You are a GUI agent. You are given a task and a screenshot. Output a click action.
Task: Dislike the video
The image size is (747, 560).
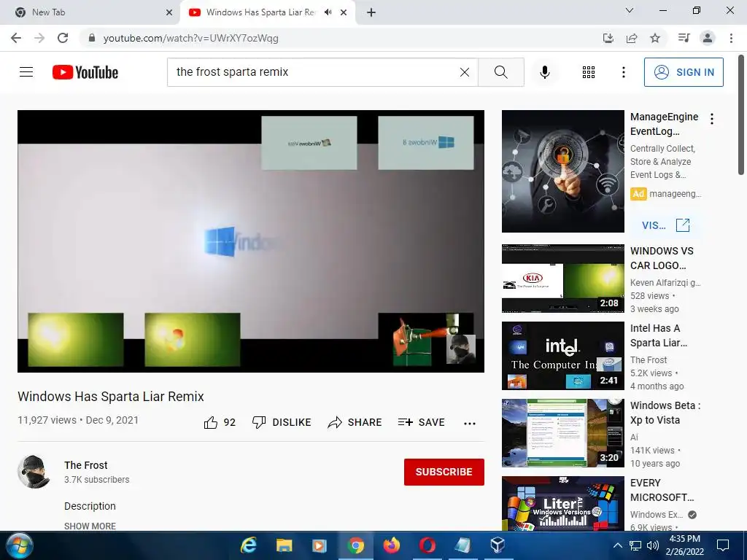pos(282,422)
